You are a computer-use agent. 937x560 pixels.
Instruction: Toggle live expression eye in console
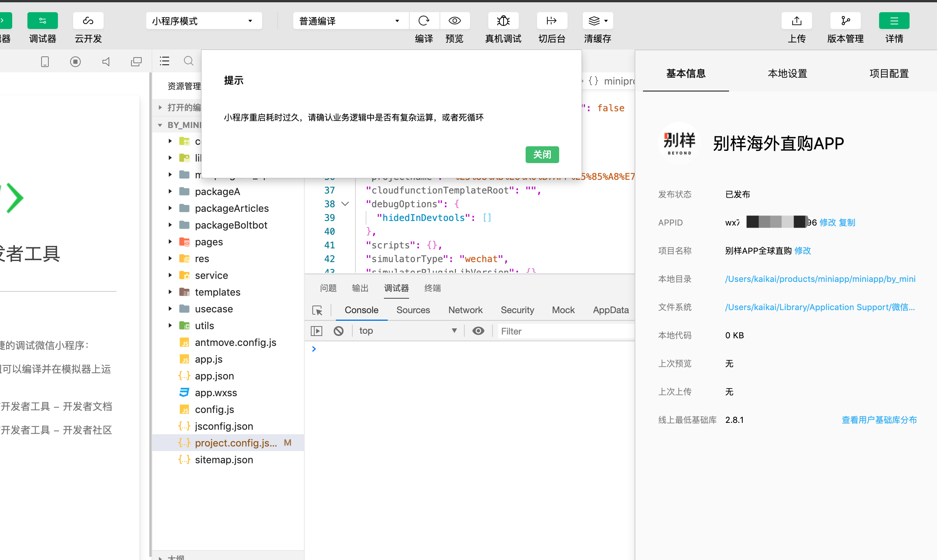478,331
